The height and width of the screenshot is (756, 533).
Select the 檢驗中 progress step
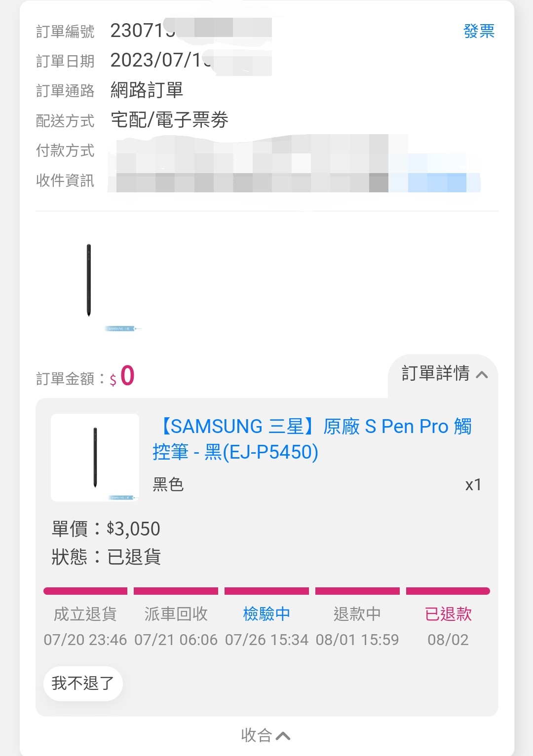click(x=266, y=614)
